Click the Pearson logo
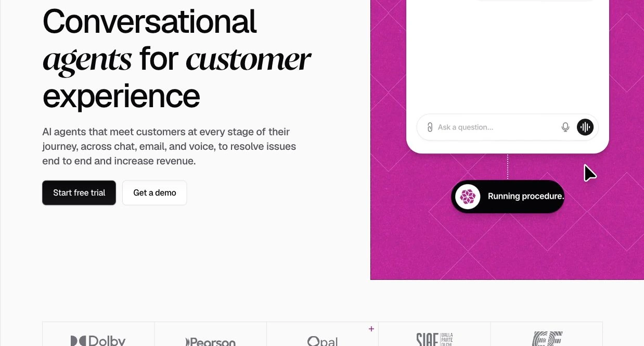644x346 pixels. (211, 342)
